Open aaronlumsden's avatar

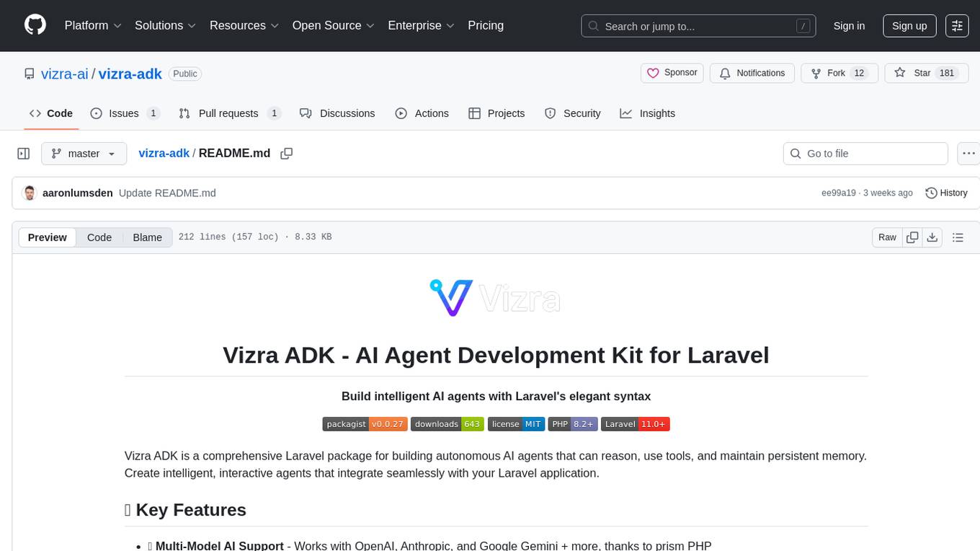30,193
